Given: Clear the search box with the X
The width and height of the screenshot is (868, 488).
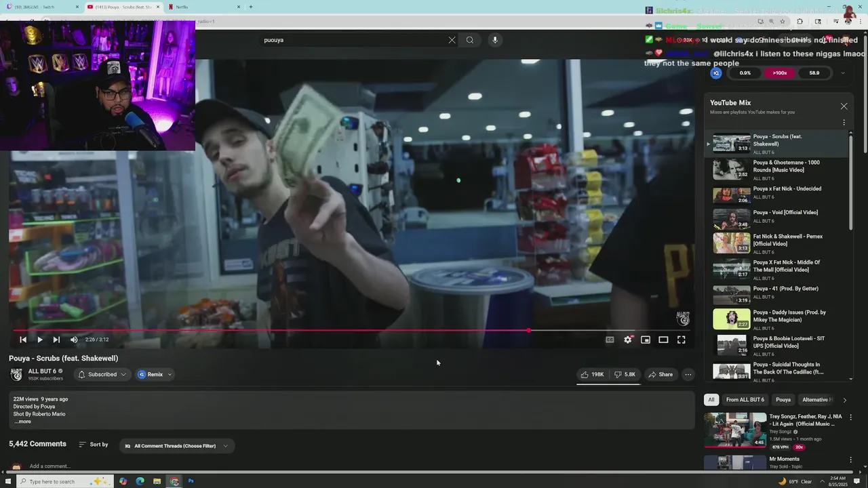Looking at the screenshot, I should pos(452,40).
